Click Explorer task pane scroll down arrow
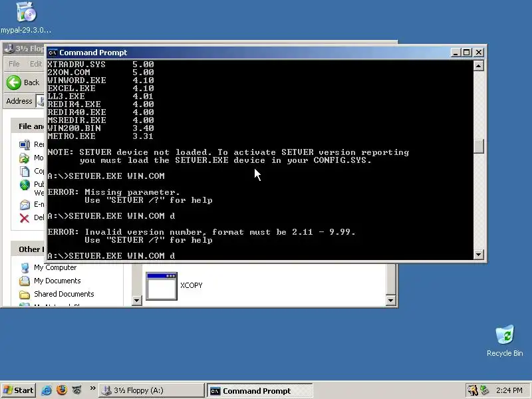Screen dimensions: 532x399 (136, 301)
